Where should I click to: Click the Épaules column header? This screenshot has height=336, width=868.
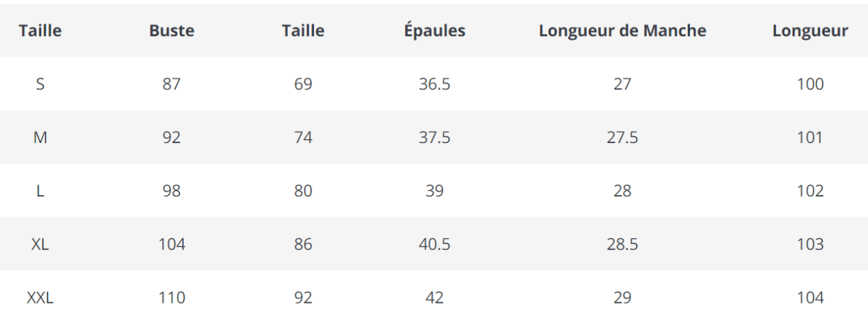tap(434, 30)
